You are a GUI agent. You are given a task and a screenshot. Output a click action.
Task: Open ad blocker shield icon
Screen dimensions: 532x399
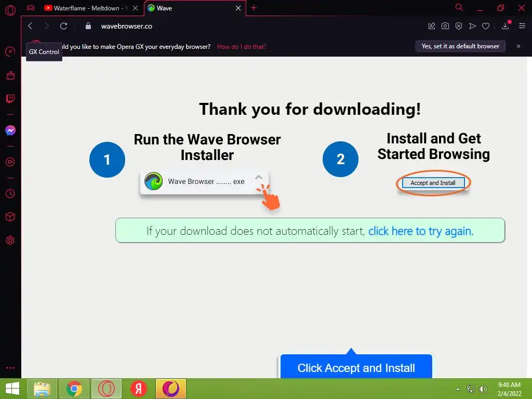(459, 26)
